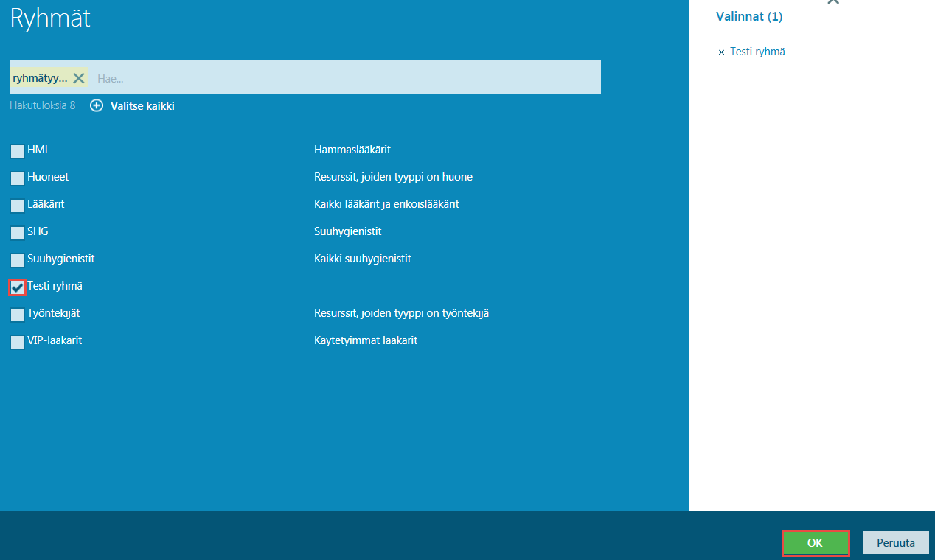Click the Hae... search field
935x560 pixels.
[347, 78]
